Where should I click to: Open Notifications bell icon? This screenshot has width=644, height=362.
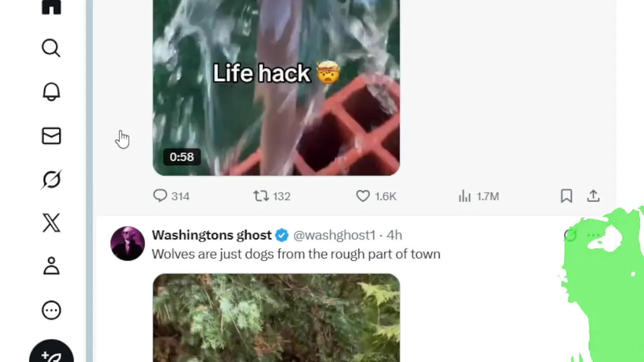point(51,92)
